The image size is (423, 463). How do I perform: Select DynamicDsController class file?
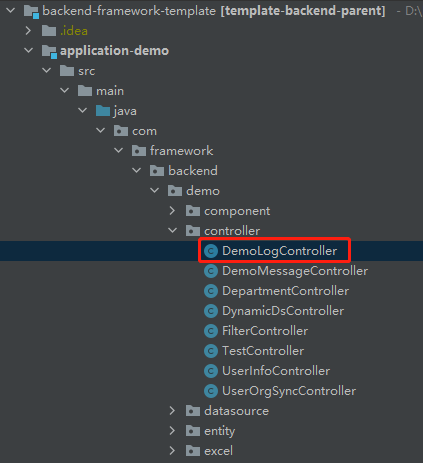click(283, 311)
